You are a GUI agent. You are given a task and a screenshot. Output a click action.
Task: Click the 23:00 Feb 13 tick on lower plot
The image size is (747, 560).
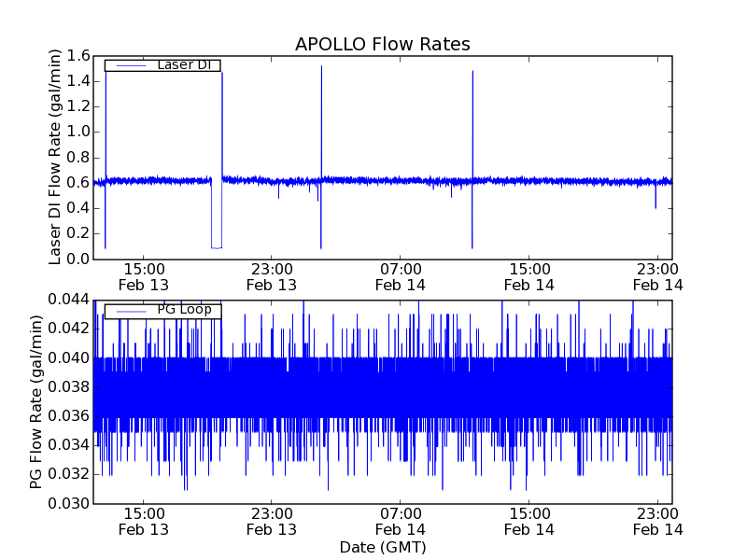(271, 521)
